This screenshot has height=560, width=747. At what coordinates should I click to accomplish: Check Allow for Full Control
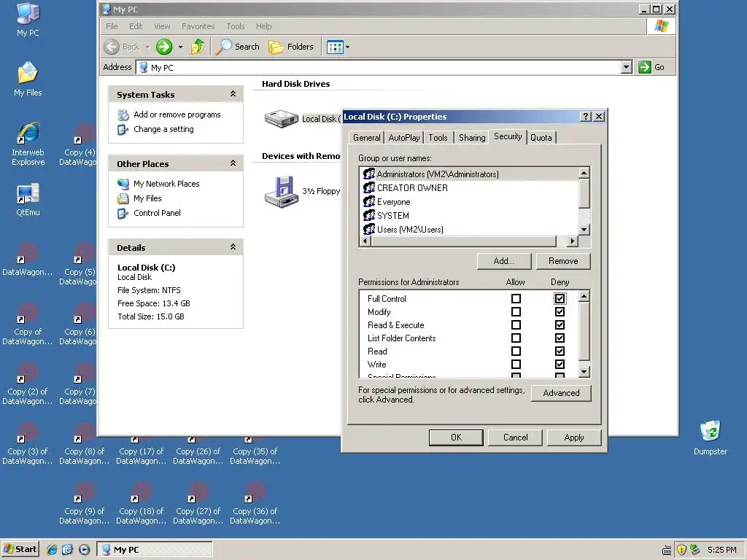(x=516, y=298)
